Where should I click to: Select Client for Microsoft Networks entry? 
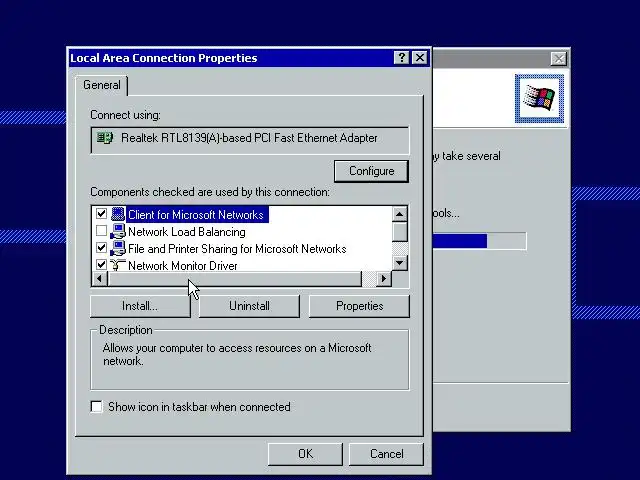(x=197, y=215)
